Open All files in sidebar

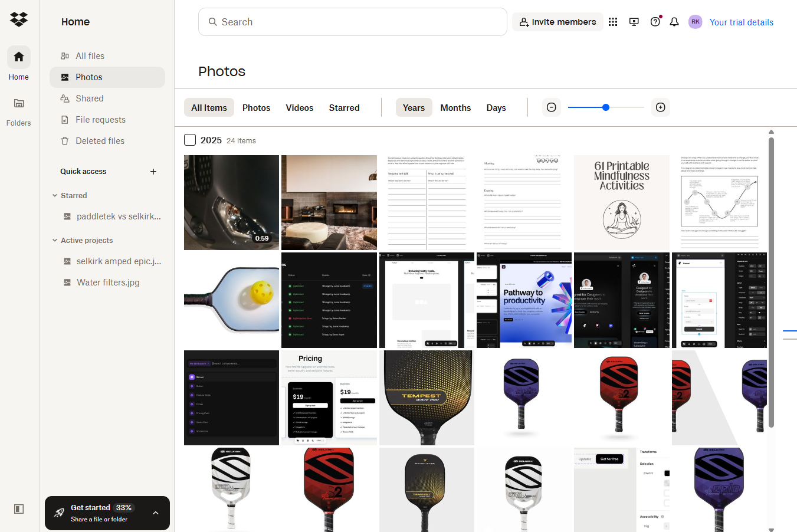click(107, 56)
